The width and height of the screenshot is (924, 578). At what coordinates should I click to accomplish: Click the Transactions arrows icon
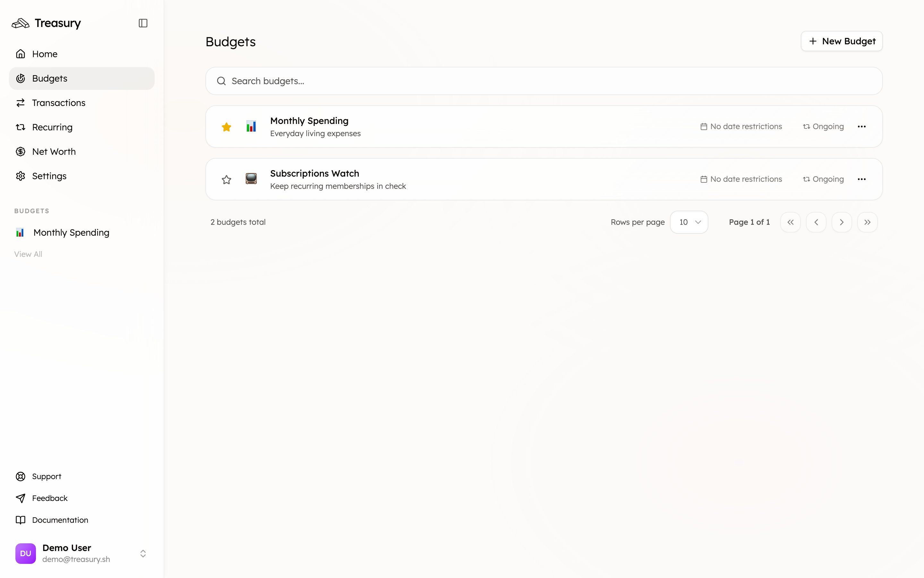click(x=21, y=103)
